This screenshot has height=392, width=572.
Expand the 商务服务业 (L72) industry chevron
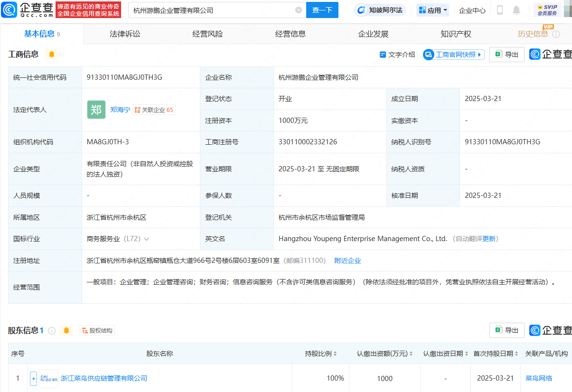click(x=147, y=239)
